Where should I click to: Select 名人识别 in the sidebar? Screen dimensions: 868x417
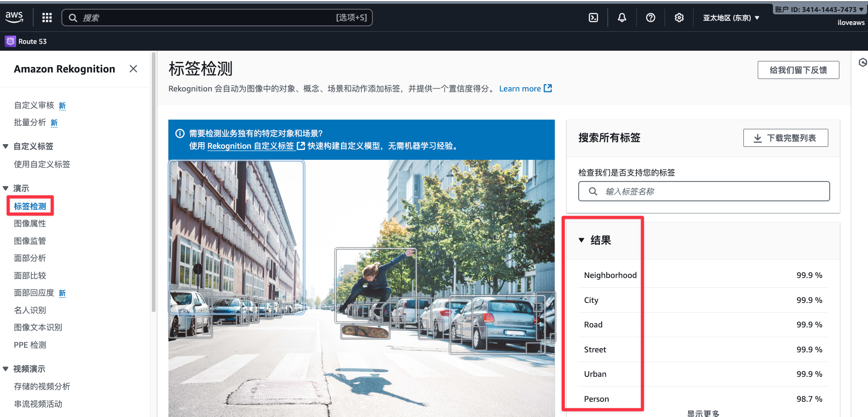(30, 310)
